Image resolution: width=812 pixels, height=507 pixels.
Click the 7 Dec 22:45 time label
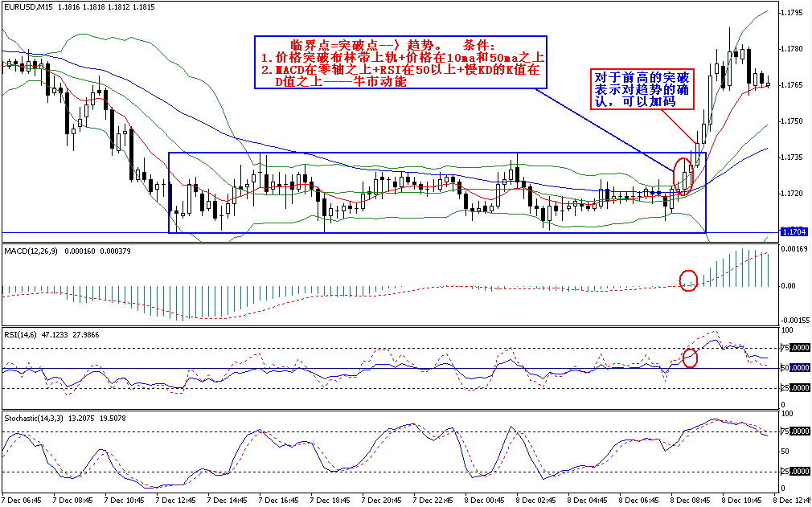point(433,501)
